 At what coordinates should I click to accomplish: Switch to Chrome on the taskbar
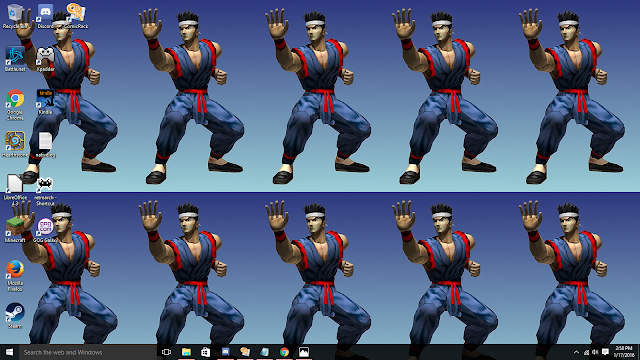coord(284,352)
